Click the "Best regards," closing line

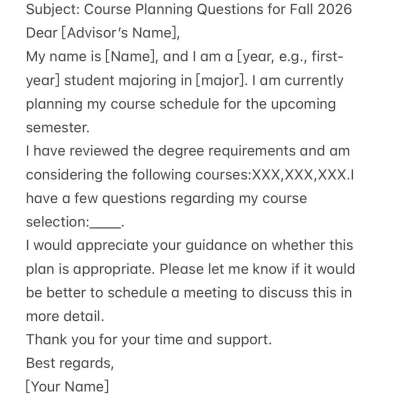click(70, 363)
